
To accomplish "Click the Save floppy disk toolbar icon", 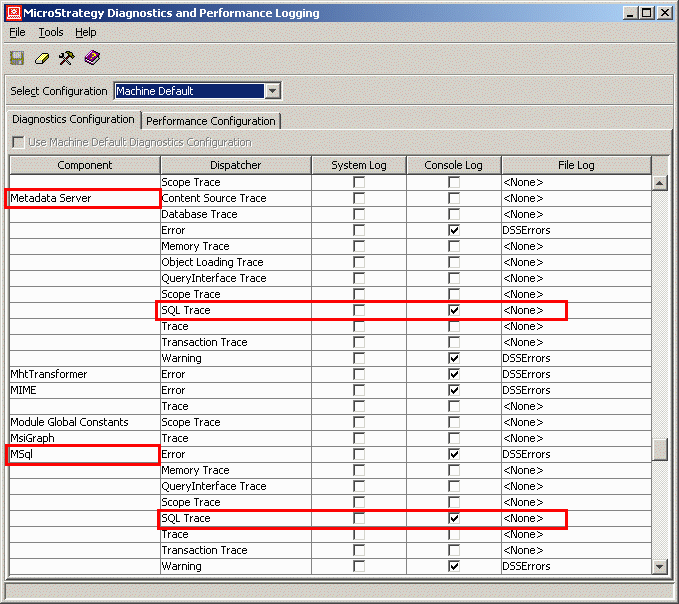I will (17, 58).
